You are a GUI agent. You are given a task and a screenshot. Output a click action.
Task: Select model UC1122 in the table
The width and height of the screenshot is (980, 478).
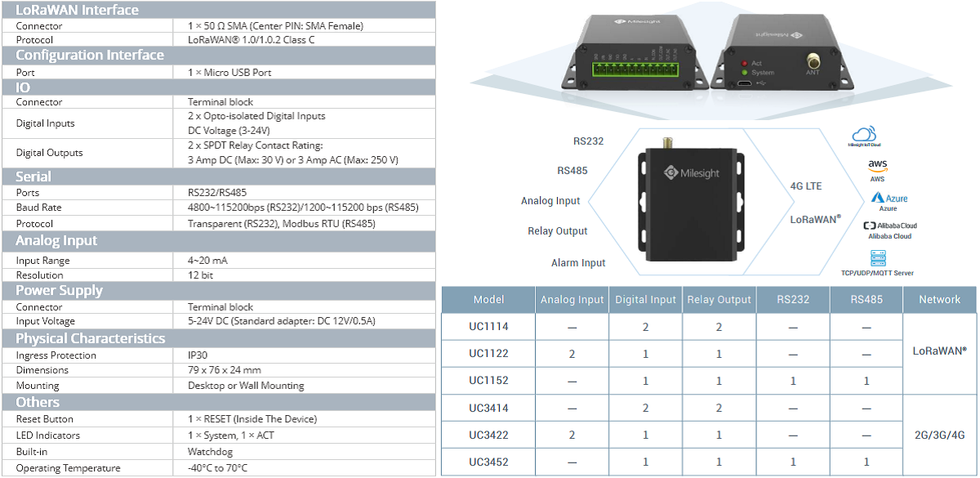(488, 354)
